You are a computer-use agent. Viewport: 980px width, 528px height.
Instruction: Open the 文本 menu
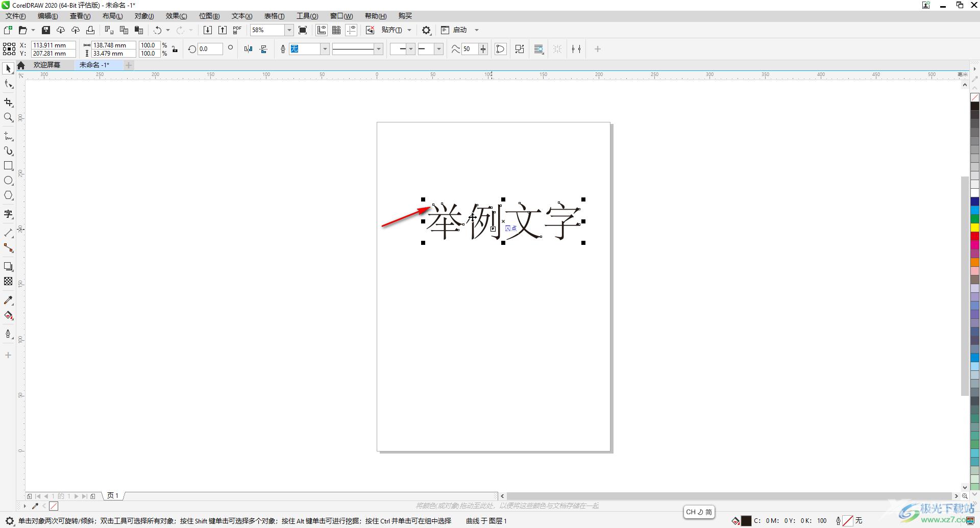point(242,16)
